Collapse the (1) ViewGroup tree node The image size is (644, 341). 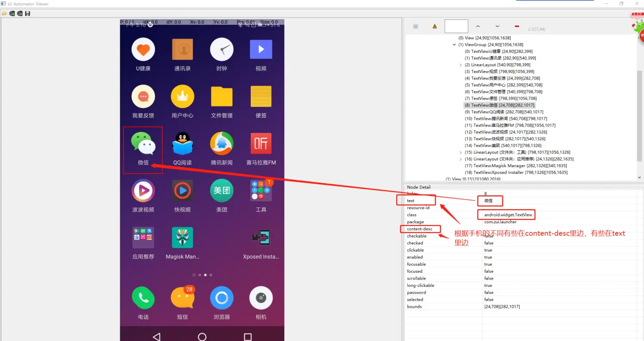[x=454, y=45]
